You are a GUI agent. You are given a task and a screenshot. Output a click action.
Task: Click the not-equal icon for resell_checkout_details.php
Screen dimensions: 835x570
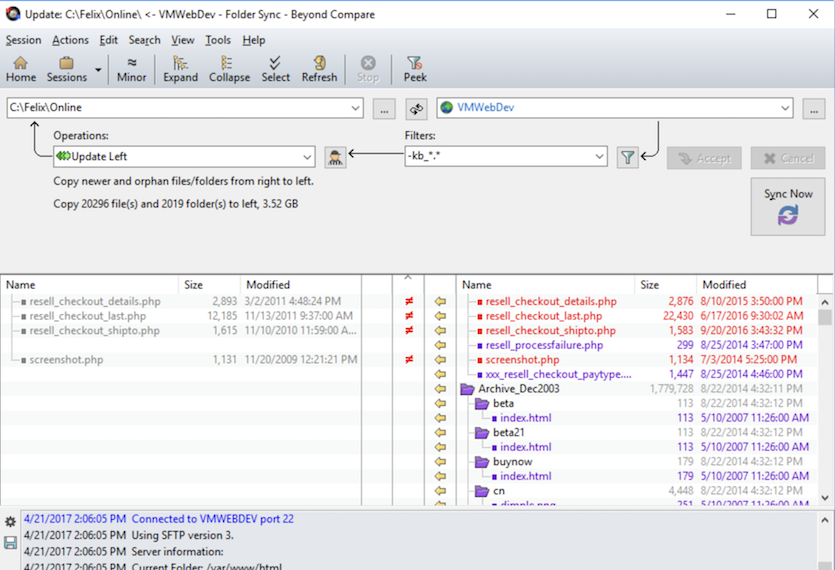(409, 302)
